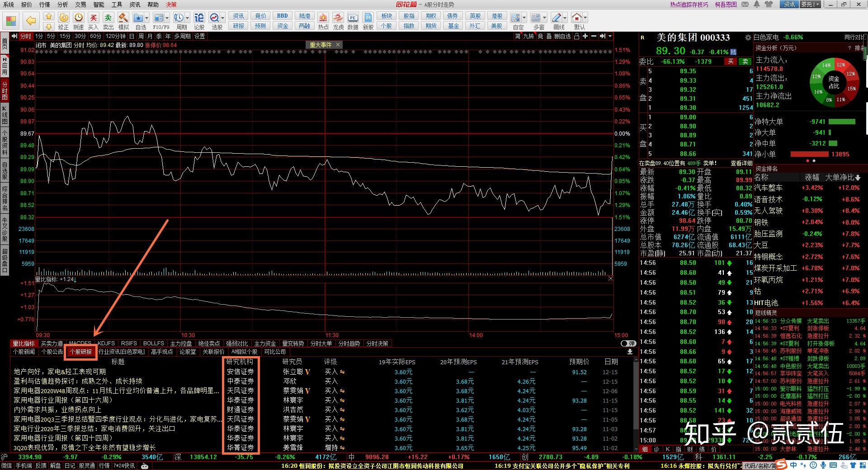The height and width of the screenshot is (470, 868).
Task: Open the 测速 speed test clock
Action: click(x=79, y=21)
